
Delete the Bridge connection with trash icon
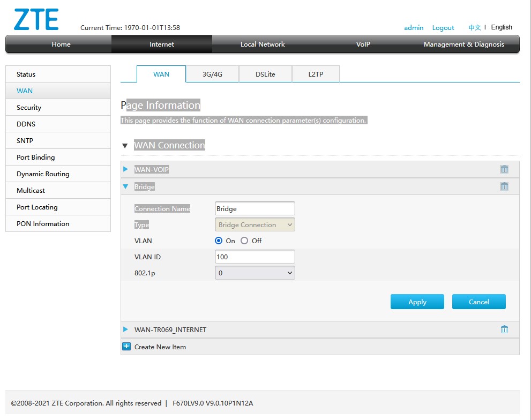coord(504,186)
